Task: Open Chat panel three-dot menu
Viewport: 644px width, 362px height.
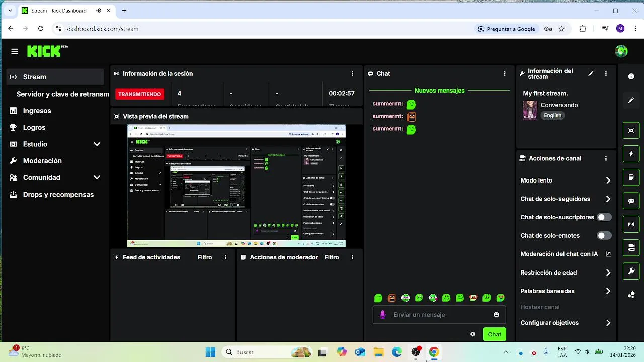Action: pyautogui.click(x=505, y=74)
